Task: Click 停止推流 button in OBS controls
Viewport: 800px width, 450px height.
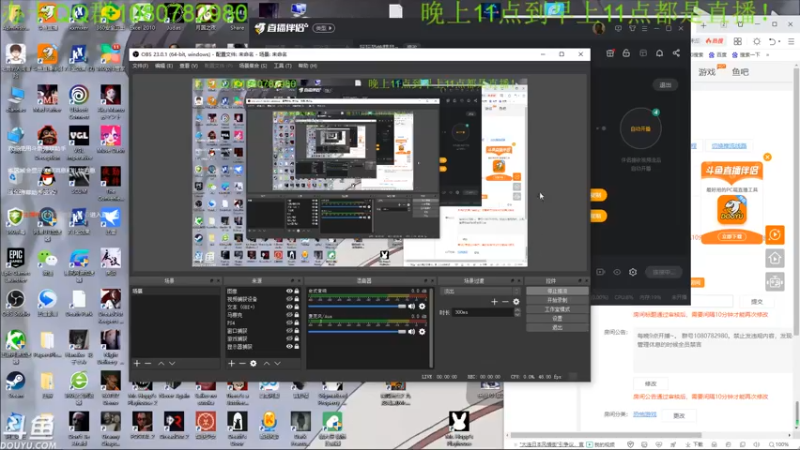Action: point(557,291)
